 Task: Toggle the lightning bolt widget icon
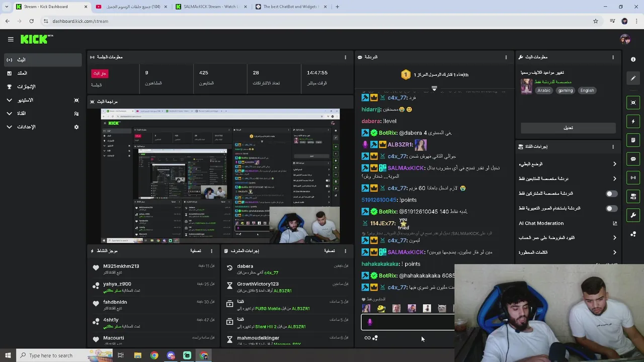coord(633,121)
